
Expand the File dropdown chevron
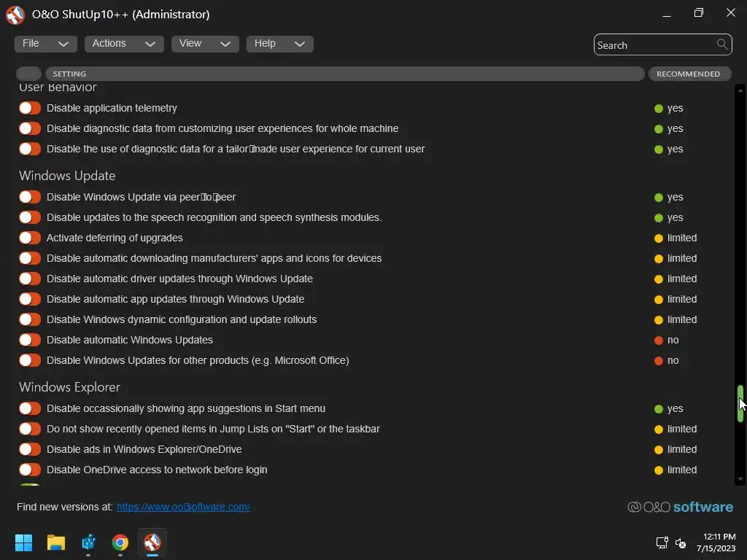[x=63, y=44]
